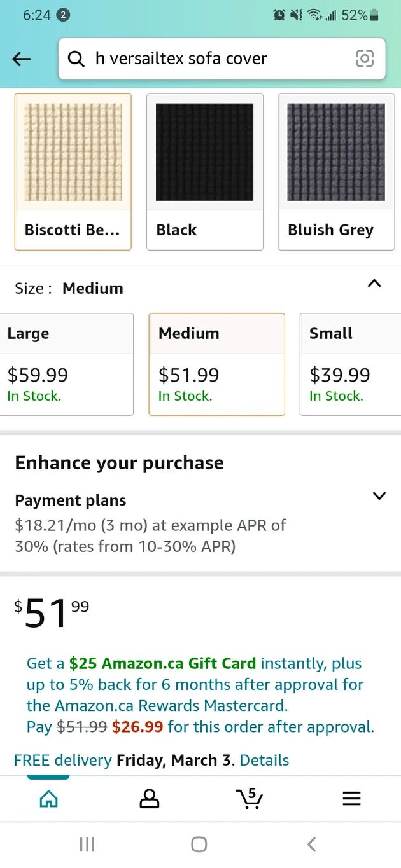Choose the Bluish Grey color swatch
401x868 pixels.
click(x=336, y=172)
